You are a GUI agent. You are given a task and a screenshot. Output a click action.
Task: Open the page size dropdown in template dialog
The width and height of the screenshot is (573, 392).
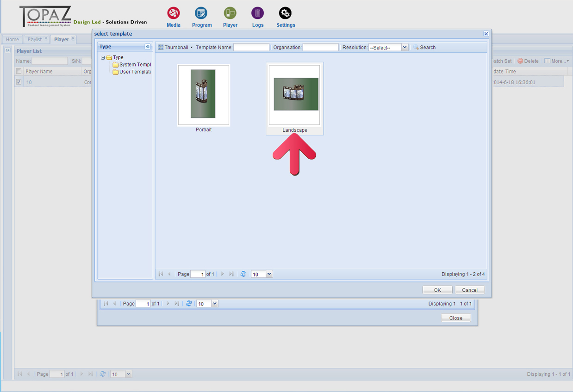pyautogui.click(x=269, y=274)
